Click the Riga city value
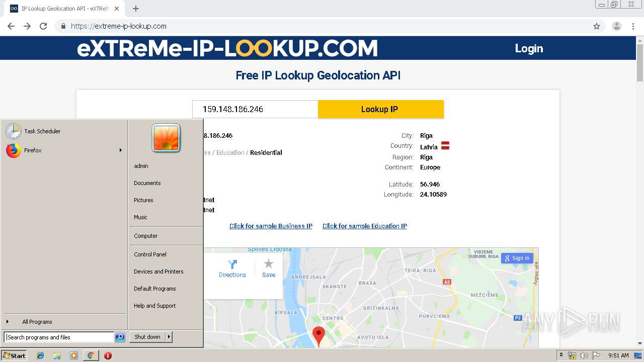Viewport: 644px width, 362px height. [426, 136]
